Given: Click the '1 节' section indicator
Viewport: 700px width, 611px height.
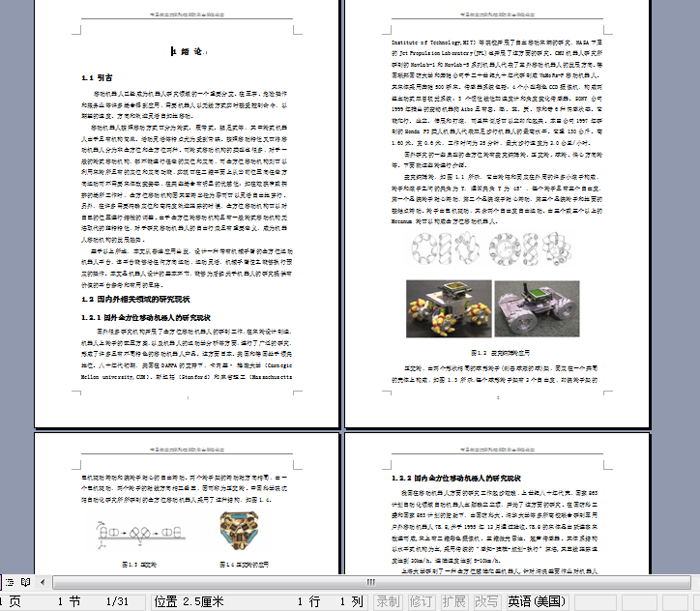Looking at the screenshot, I should pos(69,601).
